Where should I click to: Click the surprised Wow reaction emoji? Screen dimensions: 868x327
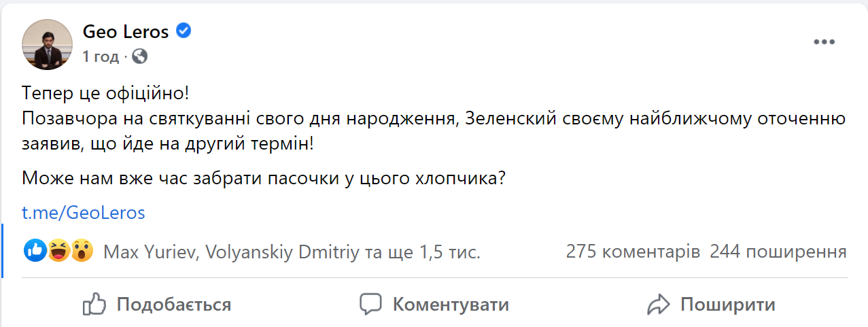tap(82, 252)
